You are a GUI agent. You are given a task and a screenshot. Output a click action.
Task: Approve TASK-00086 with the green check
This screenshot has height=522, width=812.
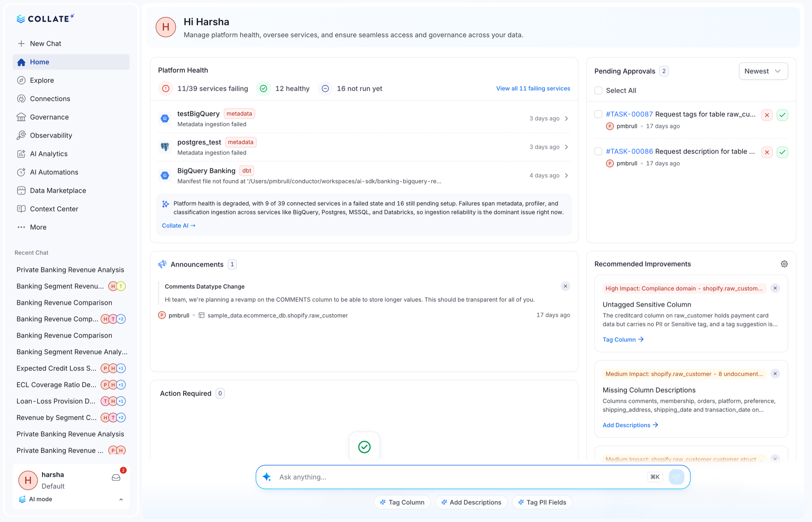782,152
